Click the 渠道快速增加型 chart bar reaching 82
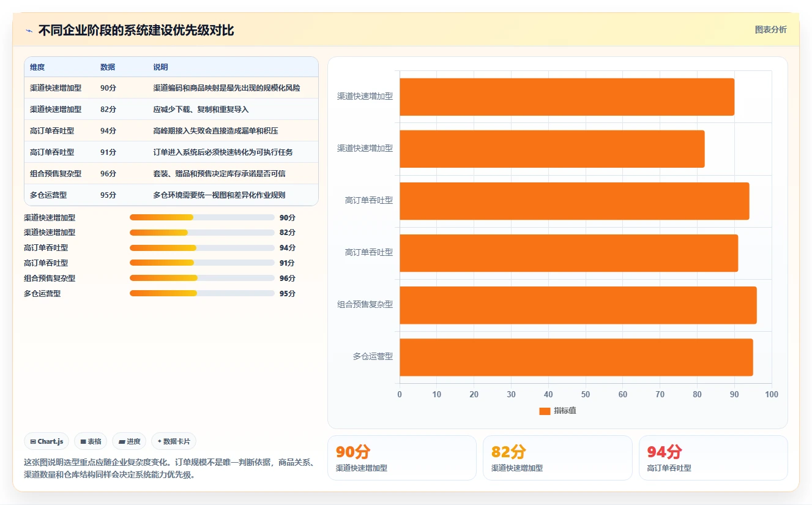The image size is (812, 505). click(x=552, y=149)
